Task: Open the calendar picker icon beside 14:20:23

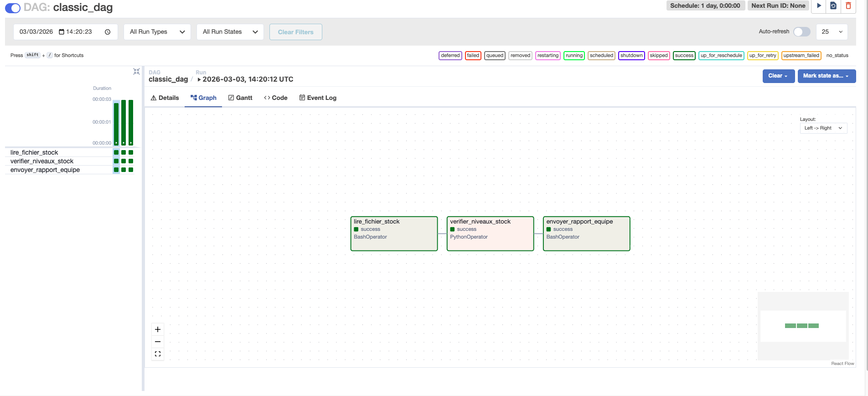Action: pyautogui.click(x=62, y=32)
